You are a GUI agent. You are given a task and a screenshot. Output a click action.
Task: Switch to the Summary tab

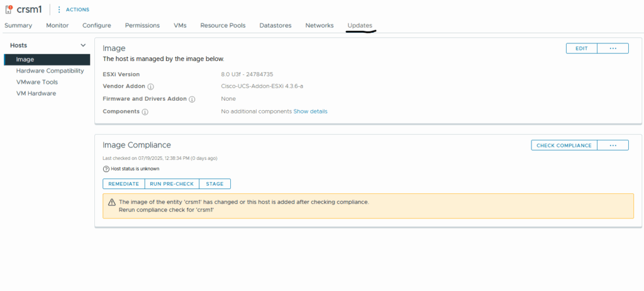tap(18, 26)
